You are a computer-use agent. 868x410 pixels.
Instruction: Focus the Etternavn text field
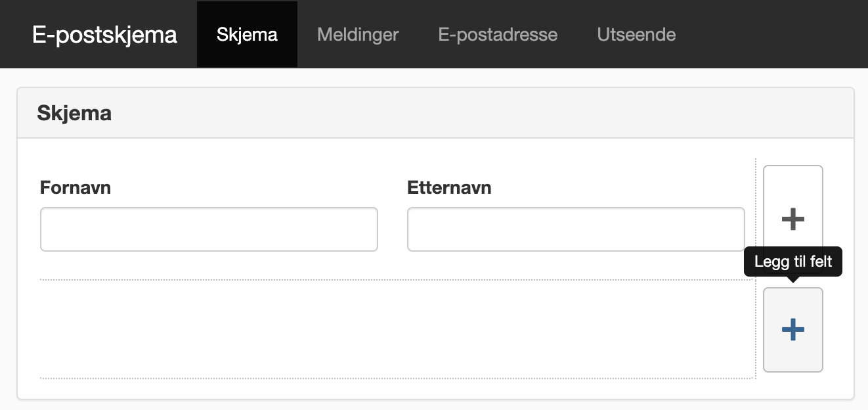pyautogui.click(x=576, y=229)
